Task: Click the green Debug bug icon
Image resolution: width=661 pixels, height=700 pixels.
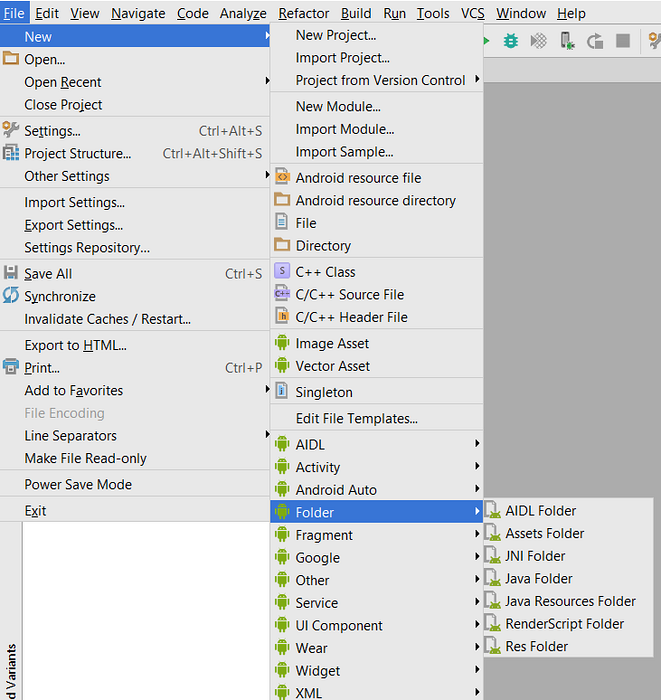Action: [x=511, y=41]
